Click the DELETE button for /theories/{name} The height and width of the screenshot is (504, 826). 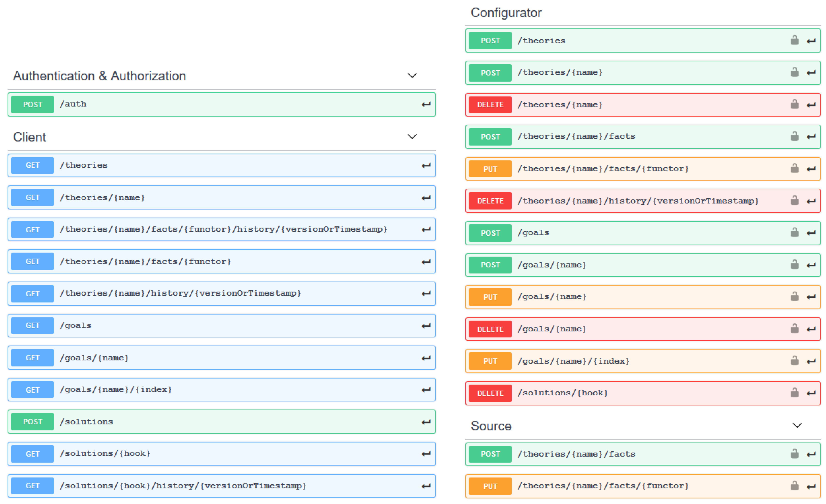tap(490, 105)
